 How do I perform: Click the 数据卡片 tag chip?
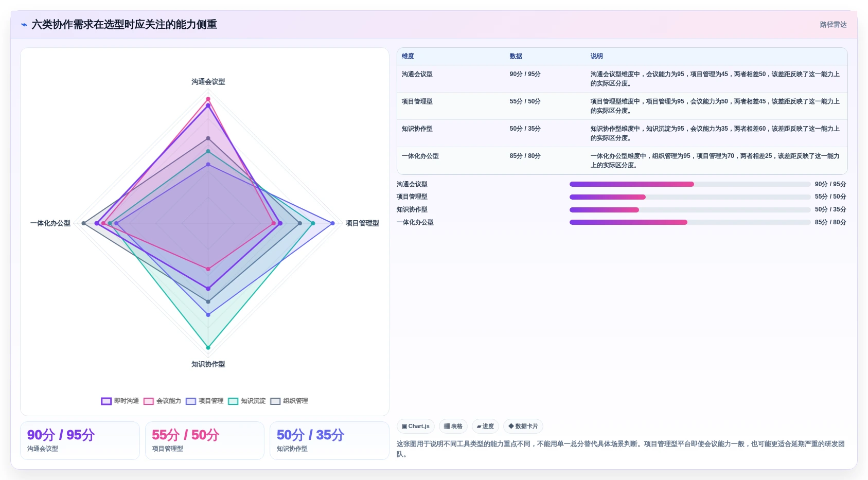point(523,426)
